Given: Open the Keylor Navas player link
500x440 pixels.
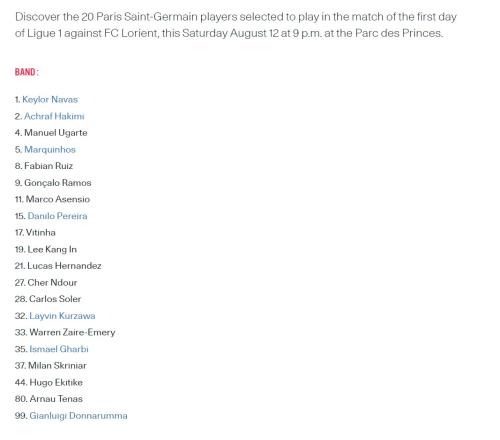Looking at the screenshot, I should pos(50,99).
